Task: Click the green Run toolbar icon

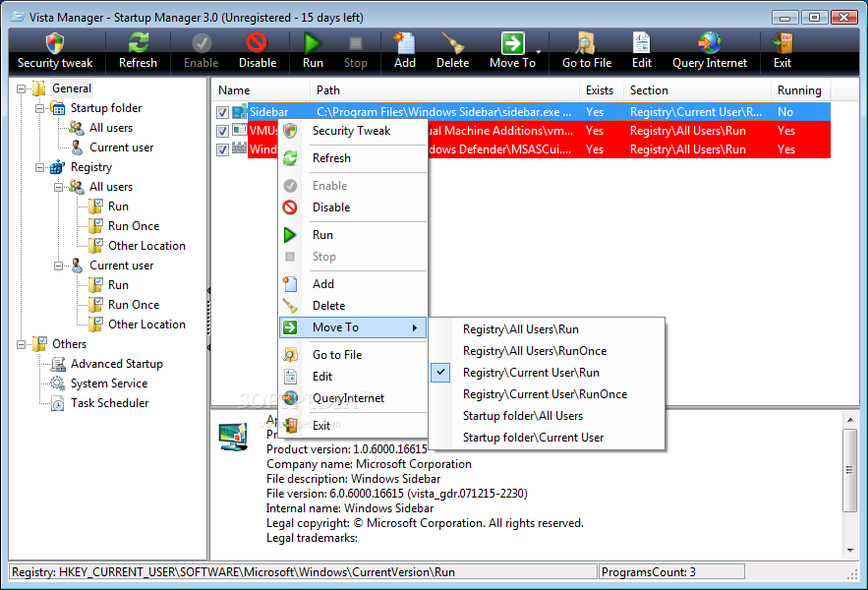Action: pyautogui.click(x=313, y=42)
